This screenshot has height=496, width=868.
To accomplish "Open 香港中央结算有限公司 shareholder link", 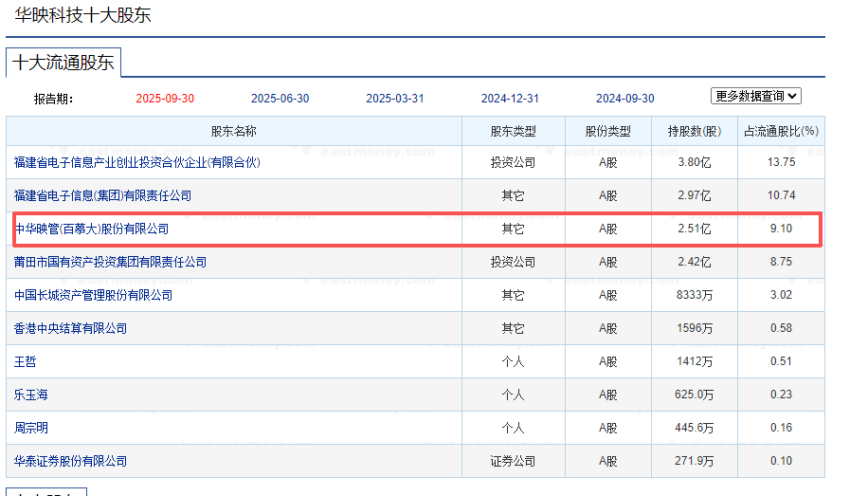I will (x=70, y=329).
